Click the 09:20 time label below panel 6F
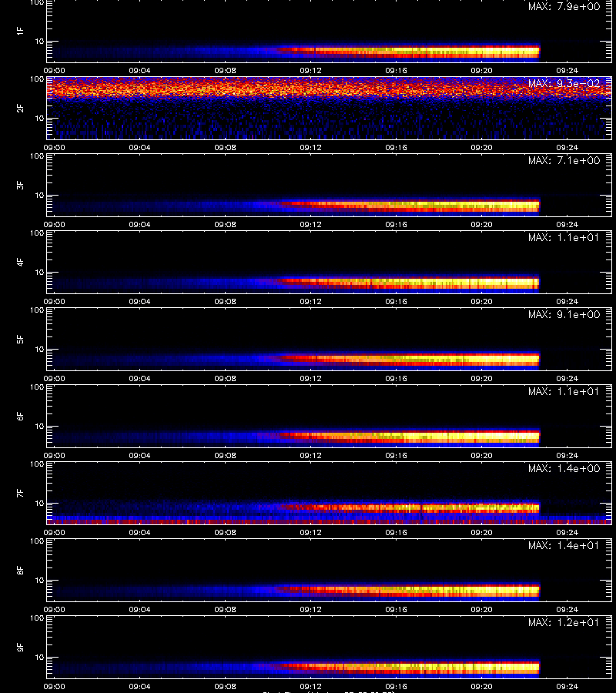 (x=481, y=455)
